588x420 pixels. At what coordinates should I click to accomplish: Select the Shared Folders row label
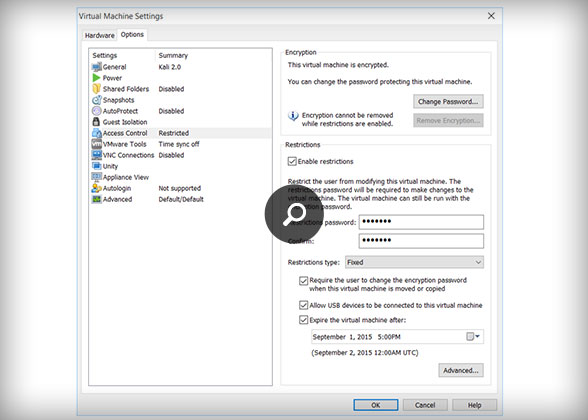tap(126, 89)
